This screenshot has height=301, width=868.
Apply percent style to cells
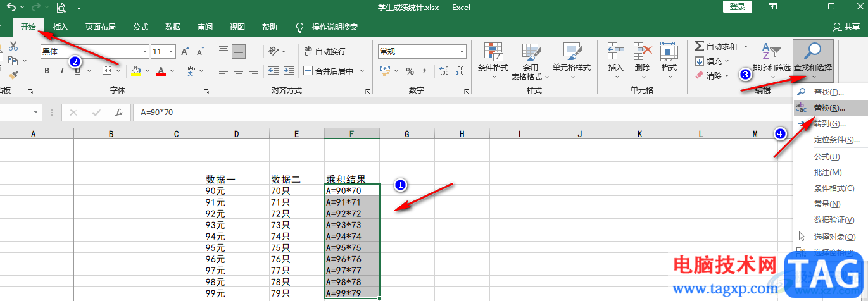[x=410, y=71]
